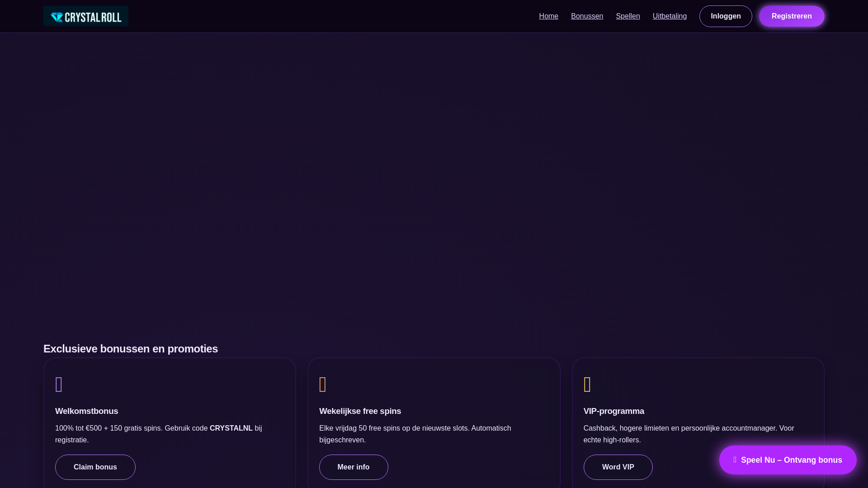Click the VIP-programma card icon
The width and height of the screenshot is (868, 488).
587,385
